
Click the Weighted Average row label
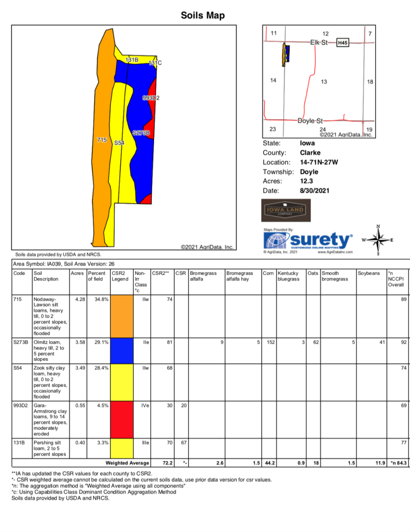click(x=126, y=463)
